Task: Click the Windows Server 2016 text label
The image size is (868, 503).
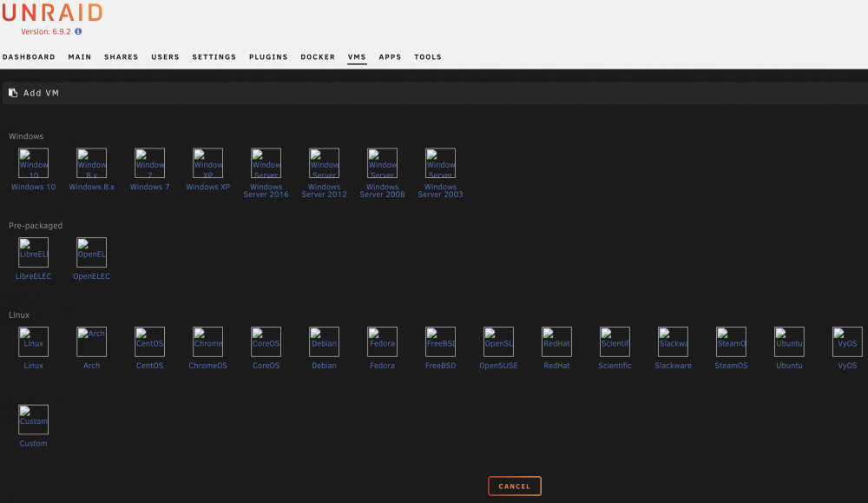Action: 266,190
